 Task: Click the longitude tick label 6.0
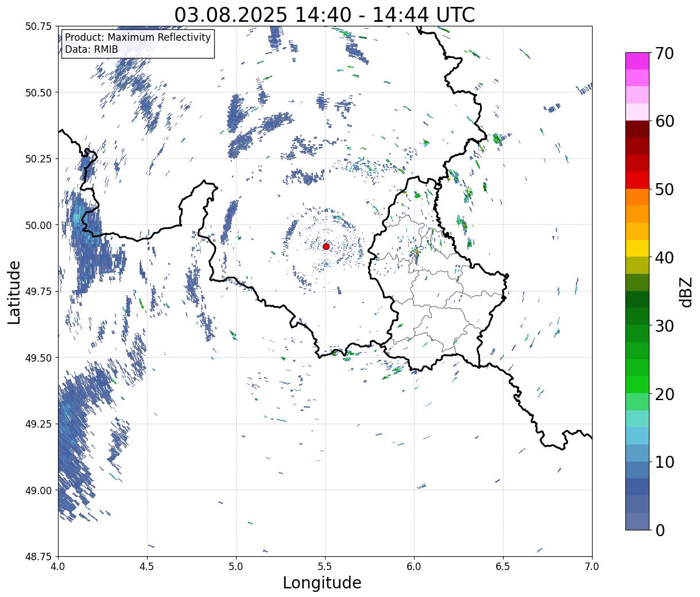click(x=414, y=566)
